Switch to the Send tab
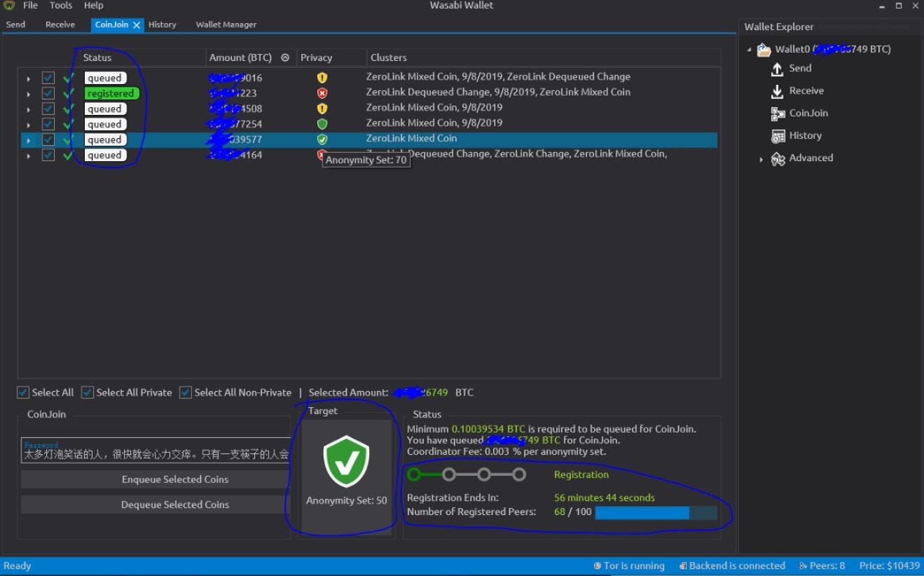Image resolution: width=924 pixels, height=576 pixels. coord(15,25)
